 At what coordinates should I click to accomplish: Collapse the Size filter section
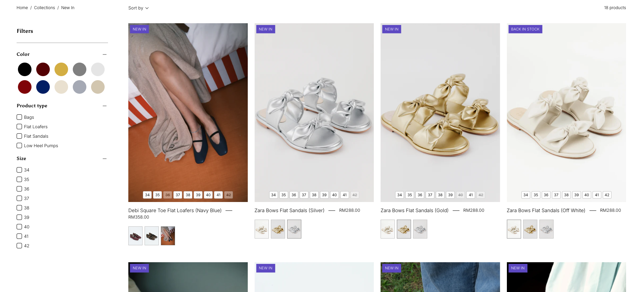105,159
